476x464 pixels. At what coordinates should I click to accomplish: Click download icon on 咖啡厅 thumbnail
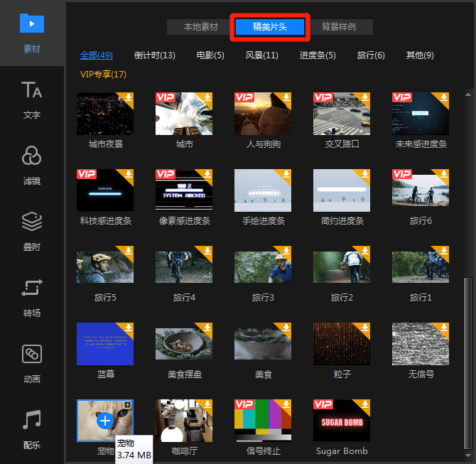pyautogui.click(x=207, y=404)
